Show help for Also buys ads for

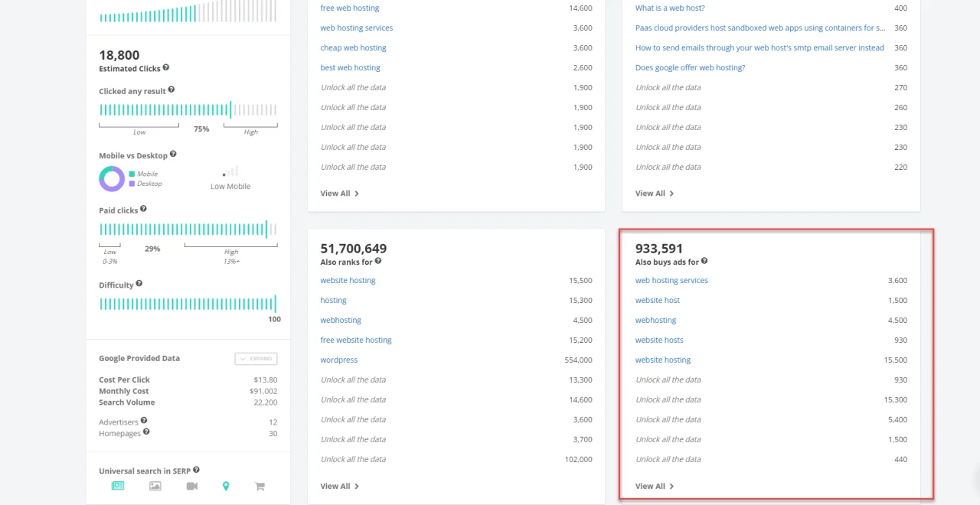[x=704, y=261]
